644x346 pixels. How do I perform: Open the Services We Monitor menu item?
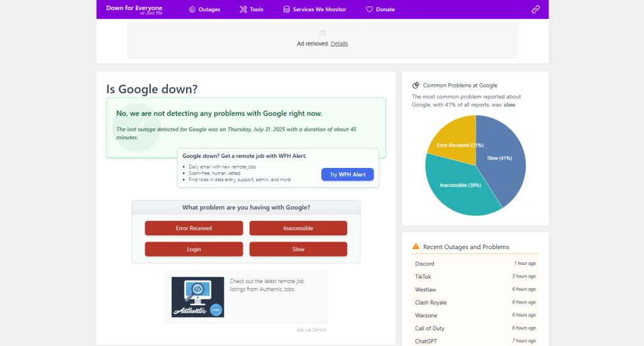pos(314,9)
